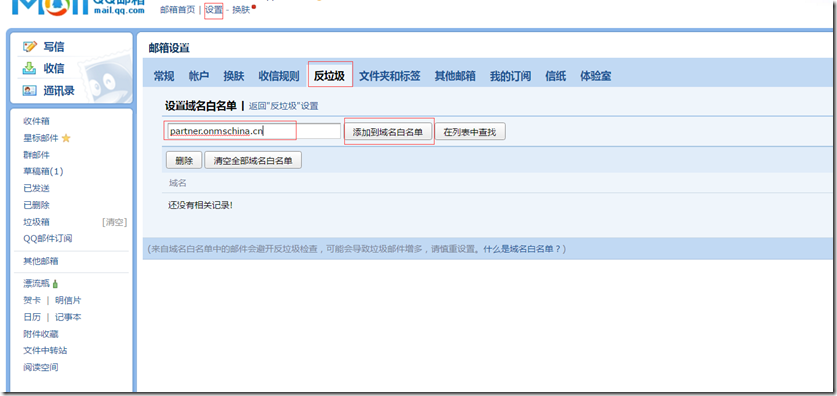
Task: Click the 删除 button
Action: (184, 160)
